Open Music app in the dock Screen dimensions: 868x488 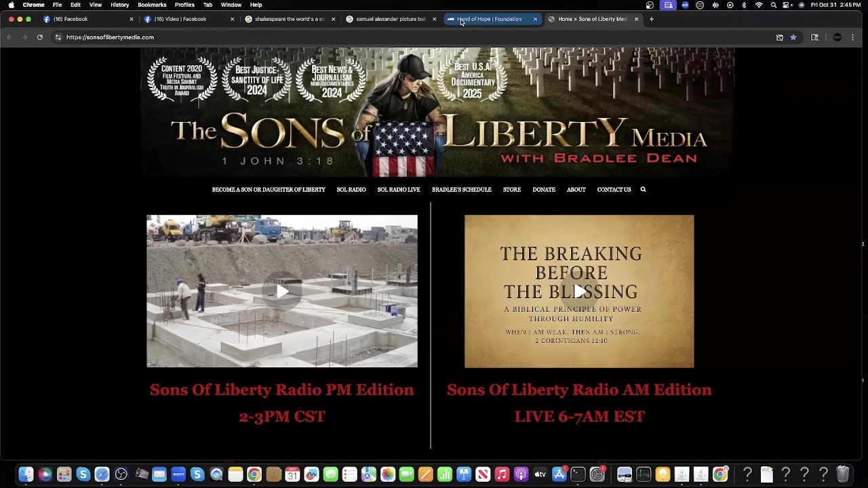coord(502,474)
